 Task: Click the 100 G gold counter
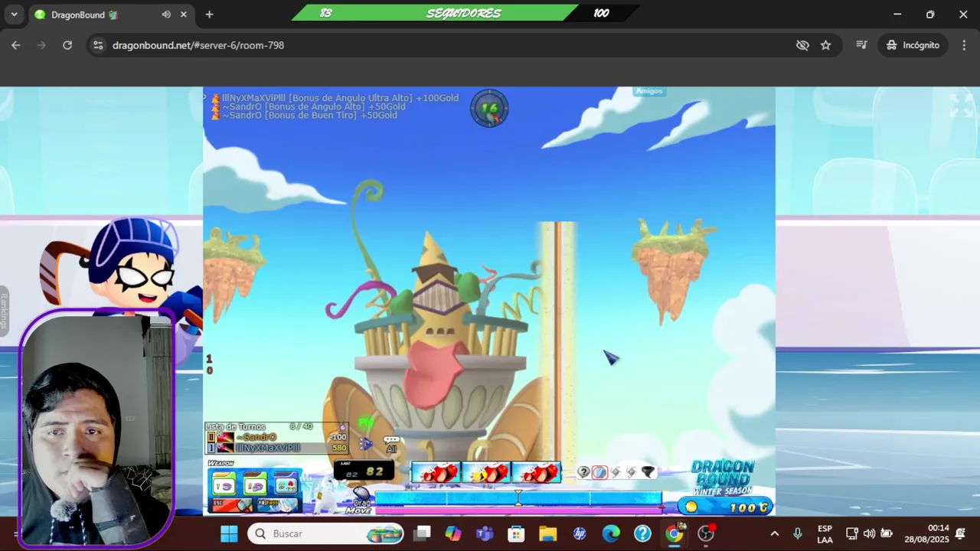[726, 507]
